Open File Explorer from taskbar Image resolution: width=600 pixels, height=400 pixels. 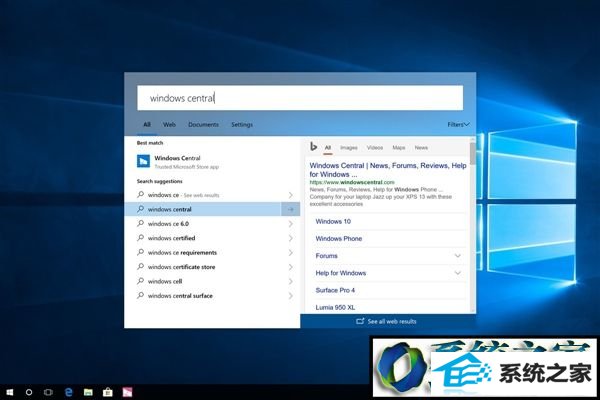tap(88, 392)
